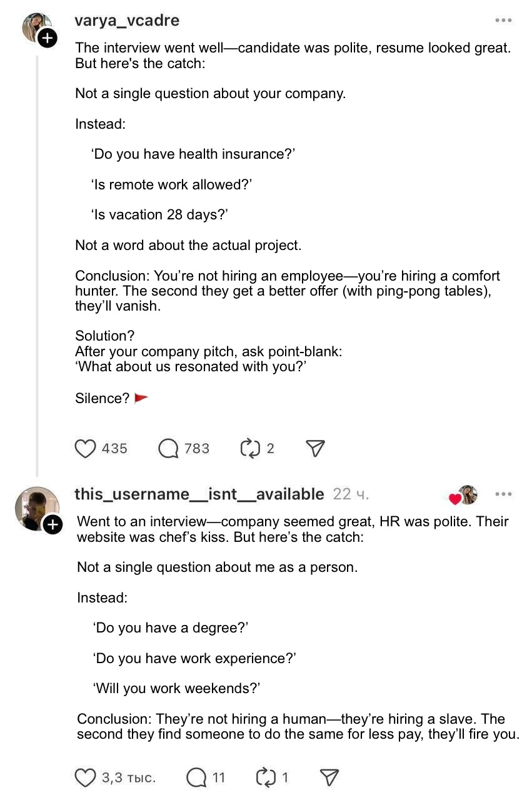Open the three-dot menu on the reply
This screenshot has width=532, height=800.
click(x=503, y=494)
